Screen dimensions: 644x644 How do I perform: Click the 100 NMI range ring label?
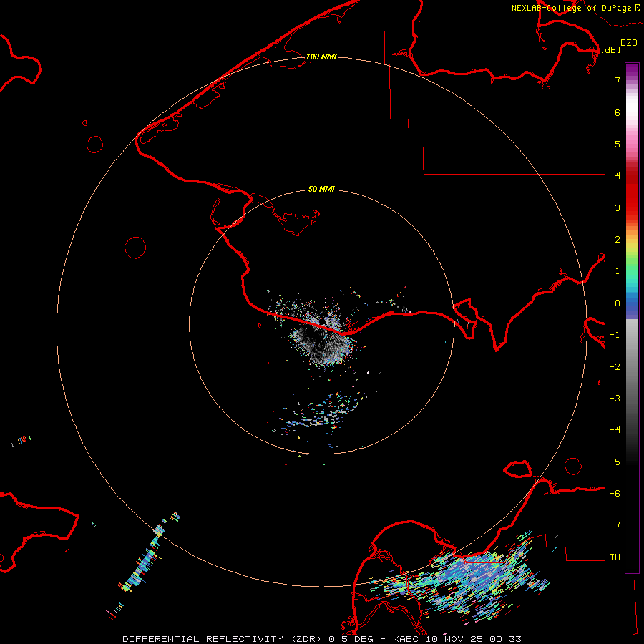coord(321,57)
